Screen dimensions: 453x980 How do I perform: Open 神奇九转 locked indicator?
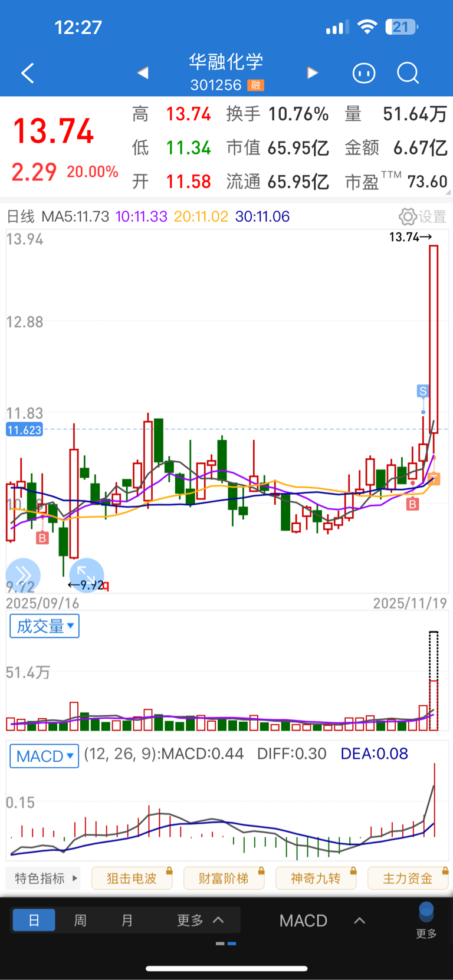click(316, 879)
